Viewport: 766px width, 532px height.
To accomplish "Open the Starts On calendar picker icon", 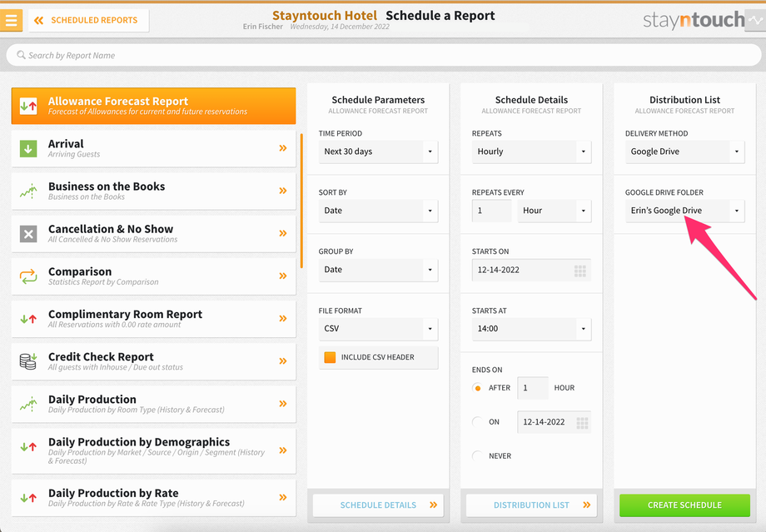I will coord(579,271).
